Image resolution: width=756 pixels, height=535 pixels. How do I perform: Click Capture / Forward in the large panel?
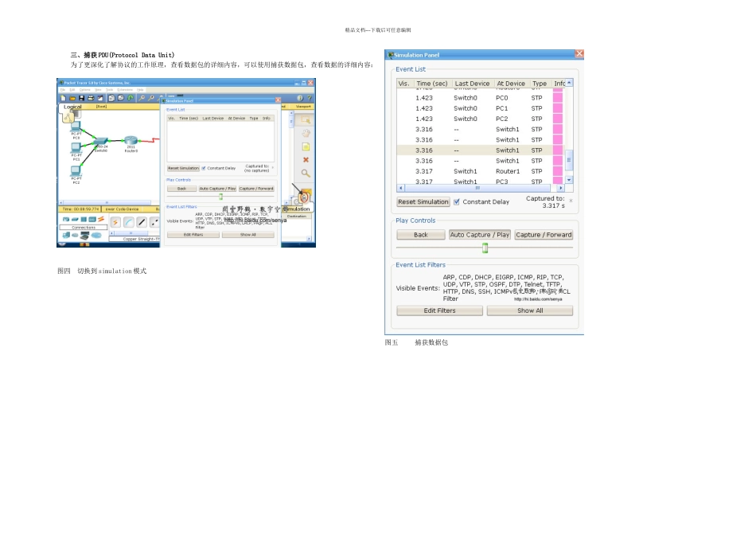click(544, 234)
